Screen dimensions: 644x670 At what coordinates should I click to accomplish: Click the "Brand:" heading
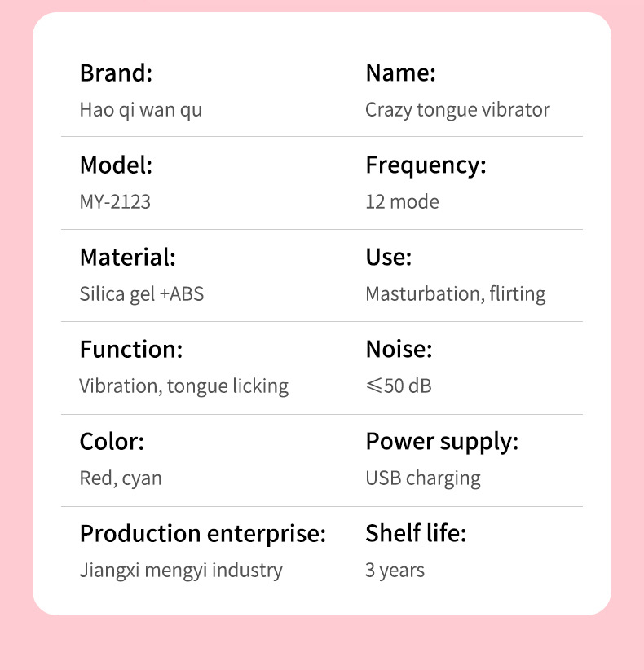click(x=116, y=73)
